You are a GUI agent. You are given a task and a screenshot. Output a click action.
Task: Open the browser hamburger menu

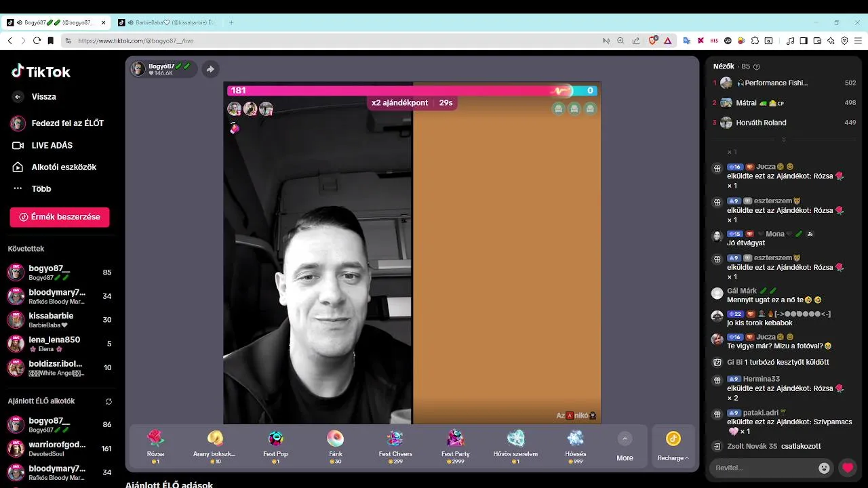point(858,41)
